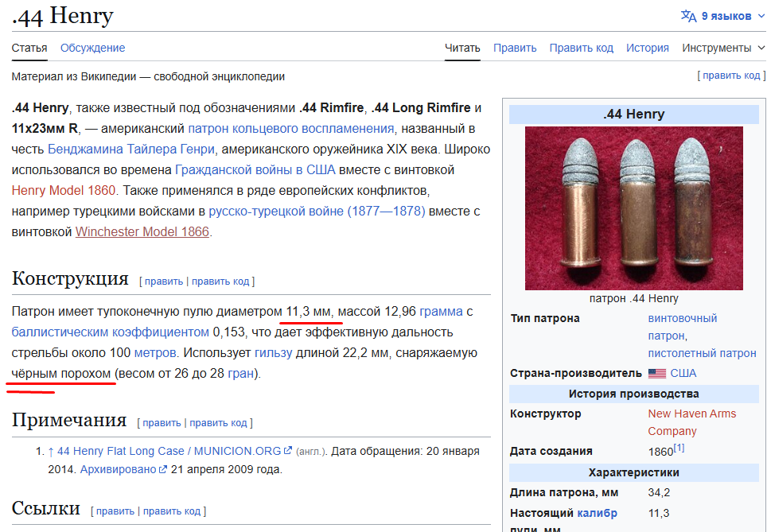Click the infobox header История производства
The image size is (771, 532).
tap(634, 394)
